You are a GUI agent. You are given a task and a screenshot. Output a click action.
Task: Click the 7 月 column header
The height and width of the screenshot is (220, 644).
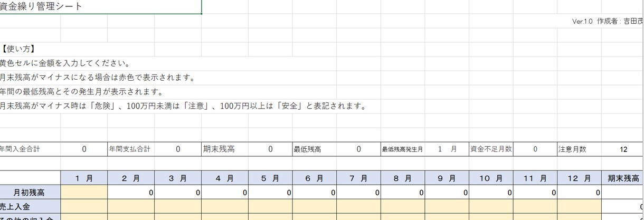(358, 178)
